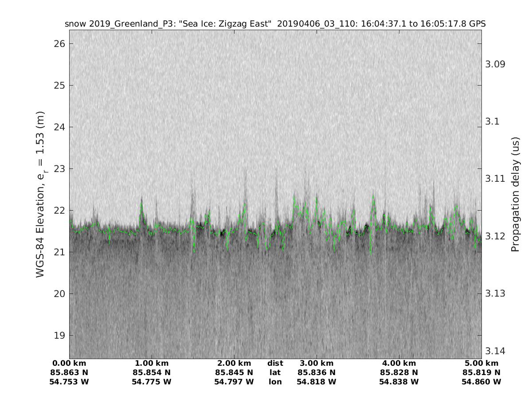Click the 3.11 propagation delay tick
Image resolution: width=532 pixels, height=399 pixels.
point(495,179)
